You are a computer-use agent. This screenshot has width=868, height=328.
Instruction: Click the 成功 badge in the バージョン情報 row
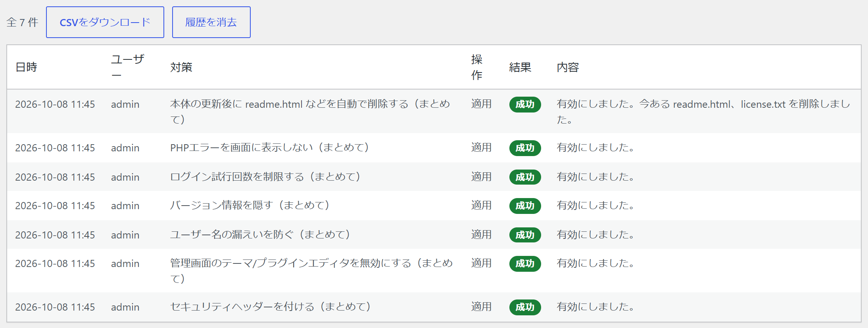click(525, 206)
